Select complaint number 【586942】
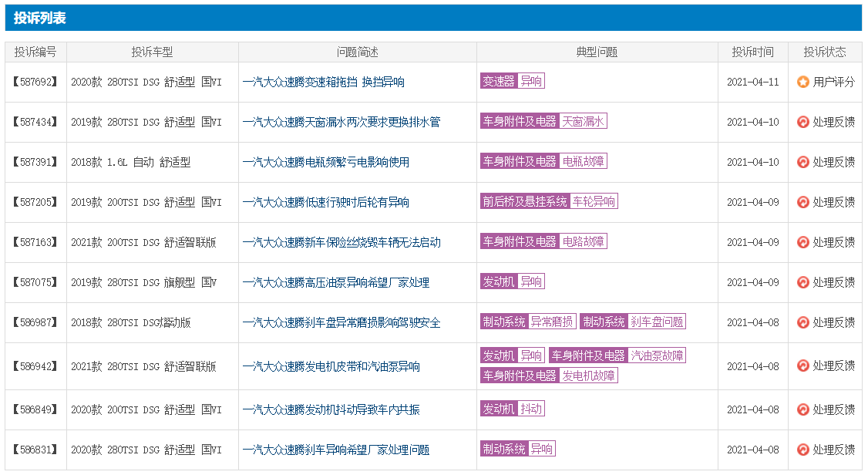868x475 pixels. pos(35,366)
